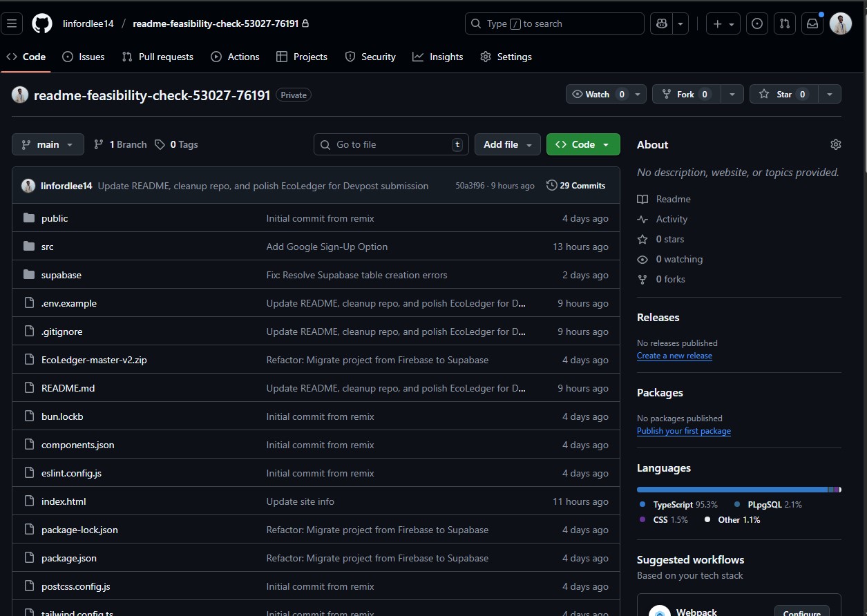The width and height of the screenshot is (867, 616).
Task: Focus the Go to file input
Action: coord(391,144)
